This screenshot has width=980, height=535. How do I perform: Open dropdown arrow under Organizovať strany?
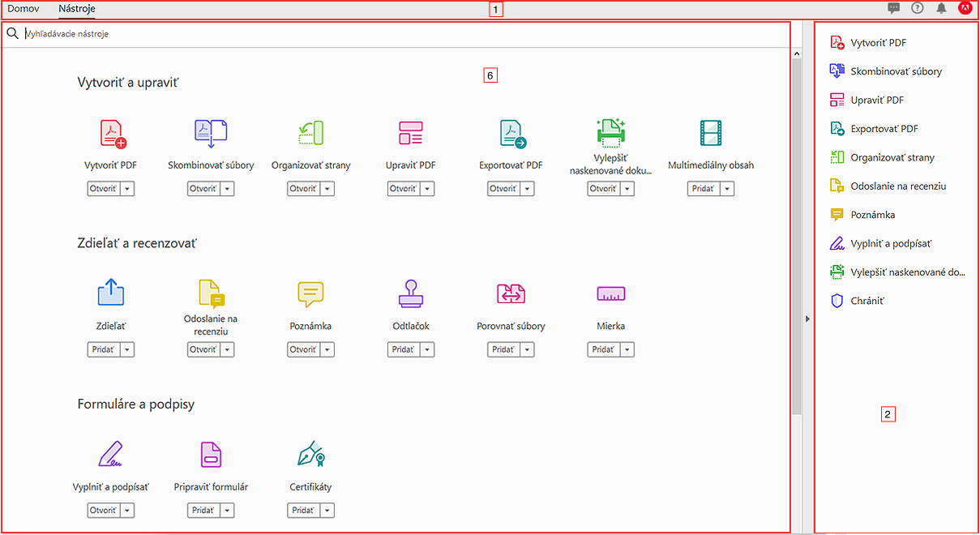(x=327, y=189)
